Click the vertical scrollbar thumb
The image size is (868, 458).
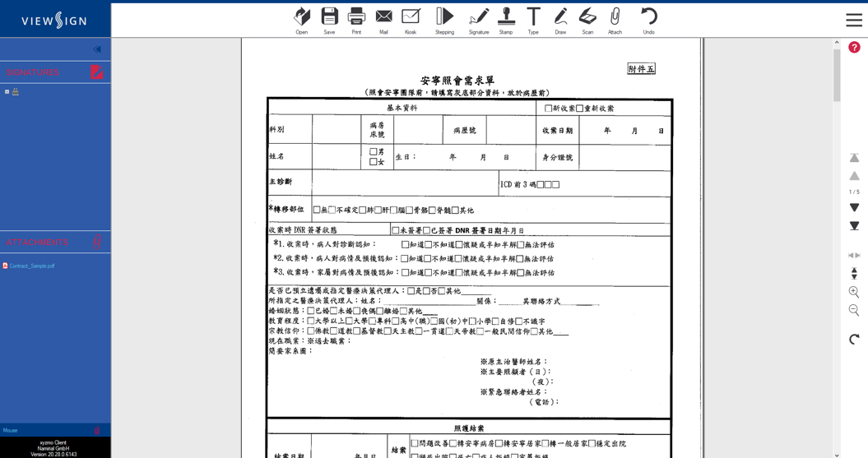coord(837,75)
